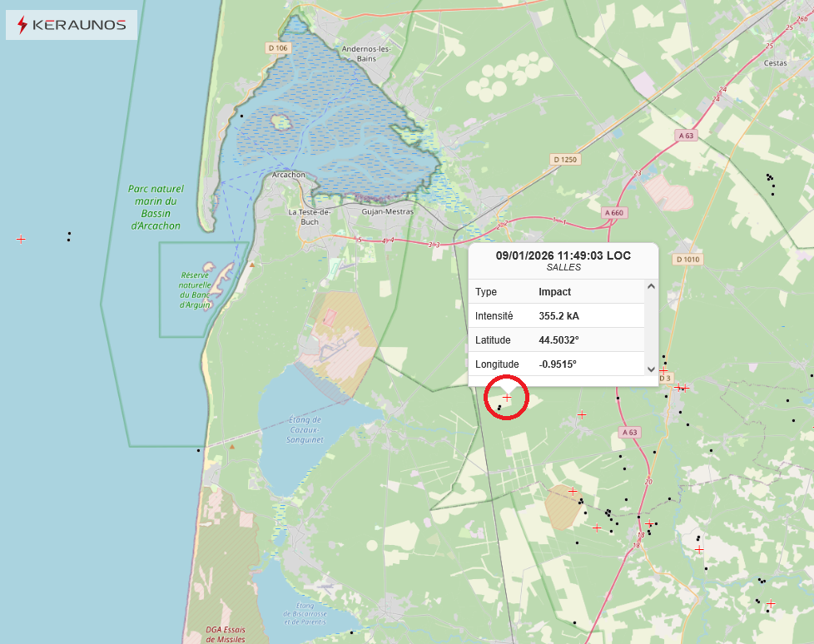Click the SALLES location label
Viewport: 814px width, 644px height.
point(563,267)
